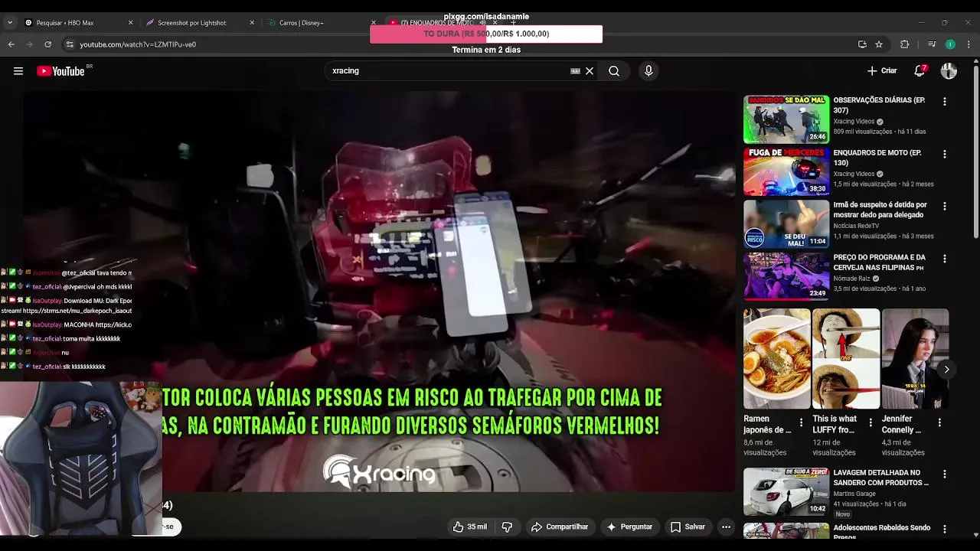The image size is (980, 551).
Task: Open options for This is what LUFFY short
Action: pos(871,422)
